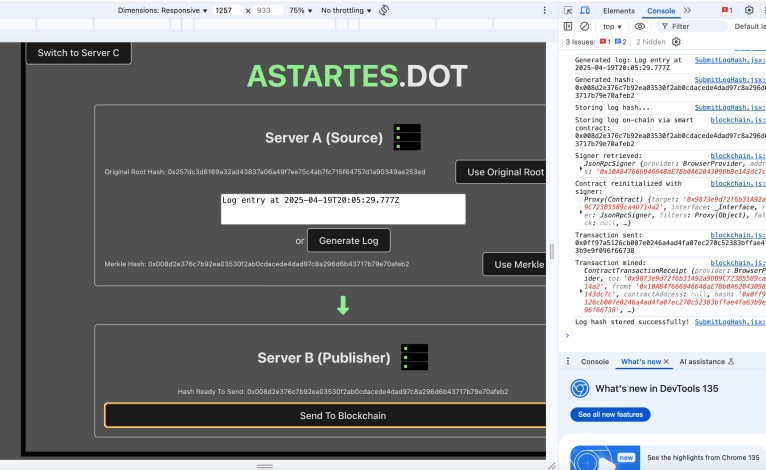Click the rotate screen orientation icon
This screenshot has width=766, height=470.
(x=384, y=10)
